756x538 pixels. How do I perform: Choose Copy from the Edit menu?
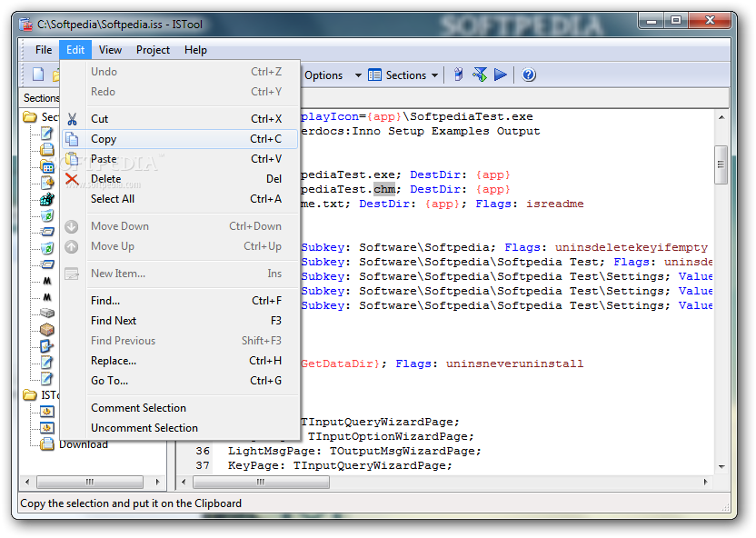(x=180, y=139)
